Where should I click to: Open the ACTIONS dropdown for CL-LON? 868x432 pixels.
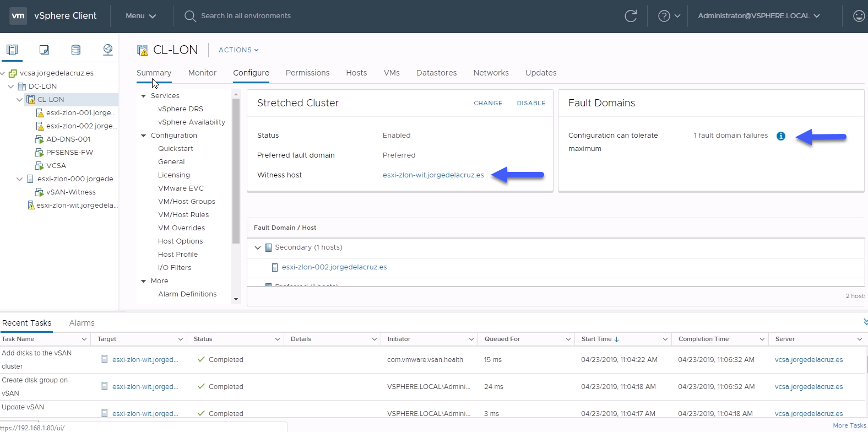pos(238,50)
